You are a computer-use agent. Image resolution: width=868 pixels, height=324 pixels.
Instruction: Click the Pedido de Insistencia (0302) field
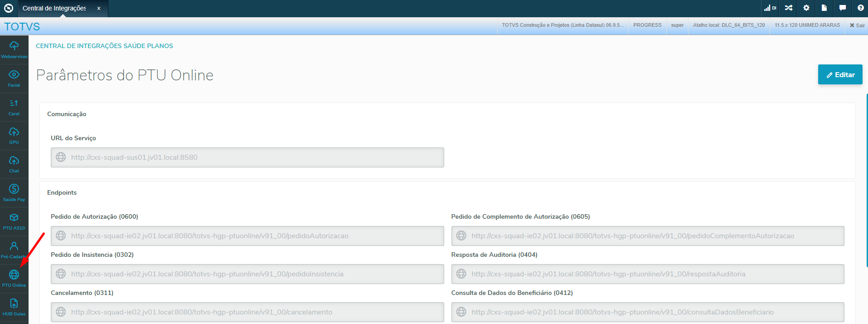[x=247, y=274]
